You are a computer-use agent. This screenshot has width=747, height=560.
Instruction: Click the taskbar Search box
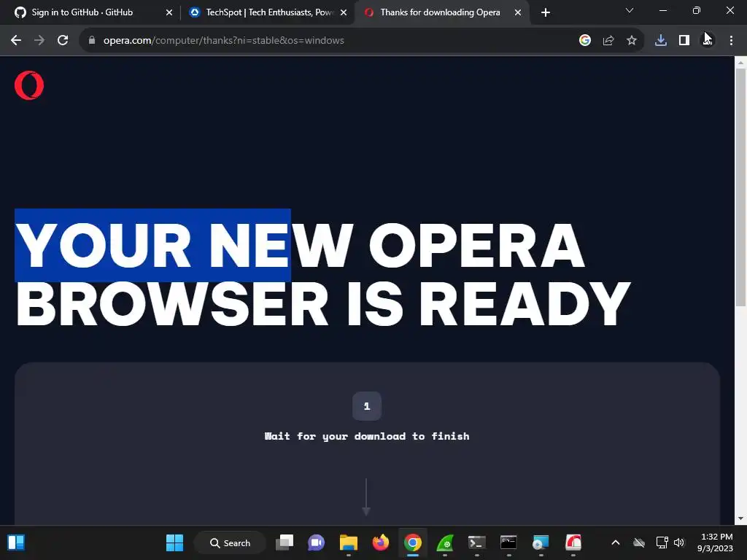230,542
